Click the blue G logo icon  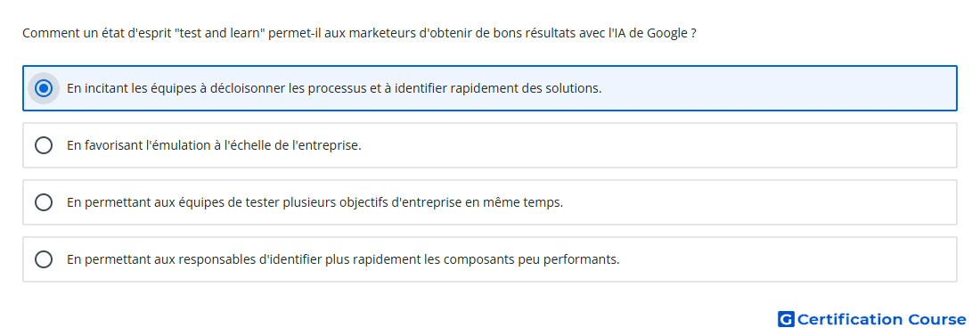click(x=786, y=319)
